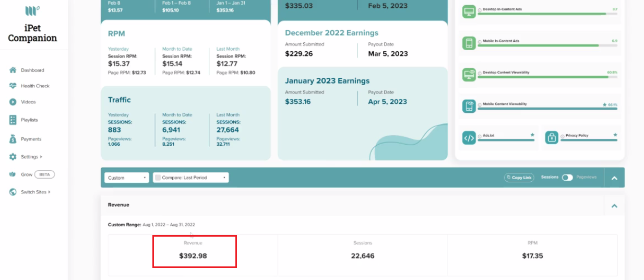Open the Grow BETA menu item
The height and width of the screenshot is (280, 644).
[32, 174]
